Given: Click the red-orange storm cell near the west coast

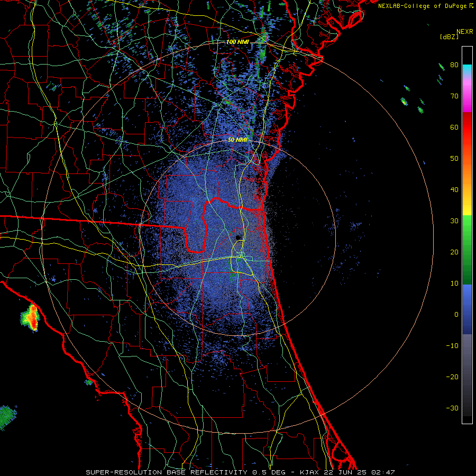Looking at the screenshot, I should coord(31,317).
